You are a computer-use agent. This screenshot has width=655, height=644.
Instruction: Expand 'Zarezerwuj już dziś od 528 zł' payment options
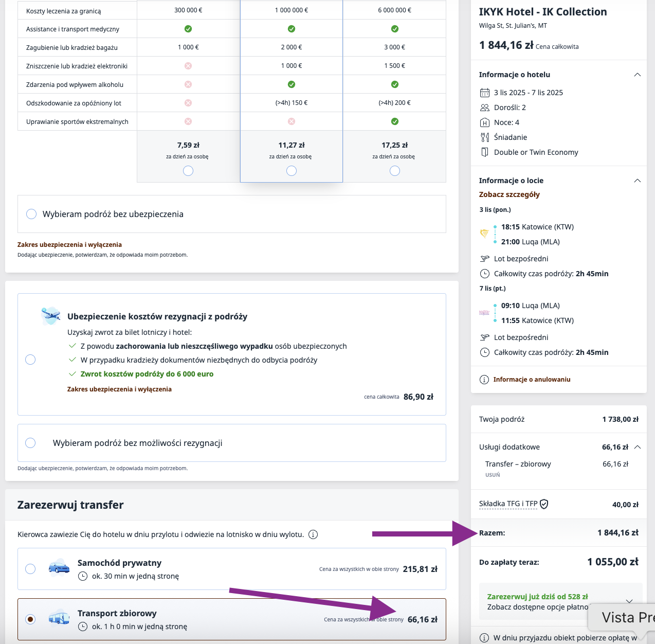pyautogui.click(x=629, y=601)
